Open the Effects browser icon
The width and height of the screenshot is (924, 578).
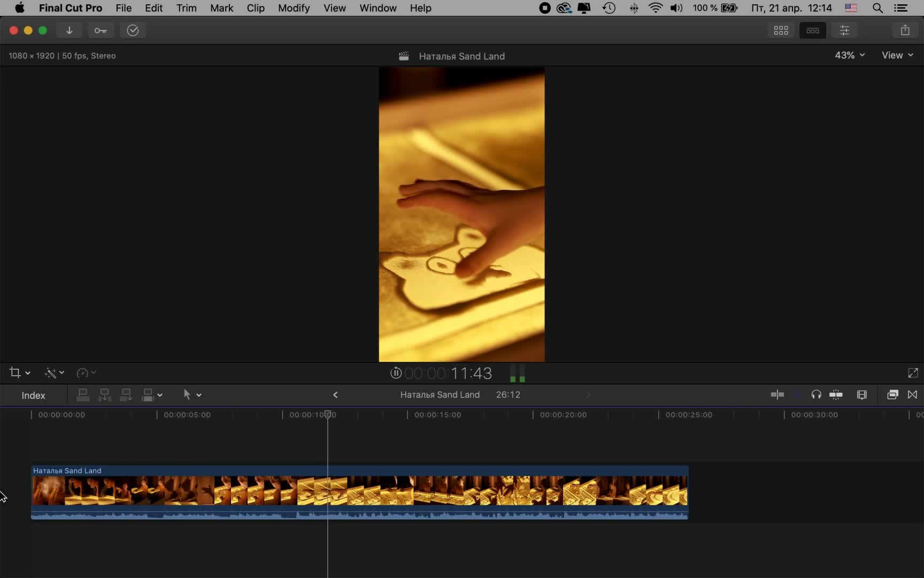click(892, 395)
